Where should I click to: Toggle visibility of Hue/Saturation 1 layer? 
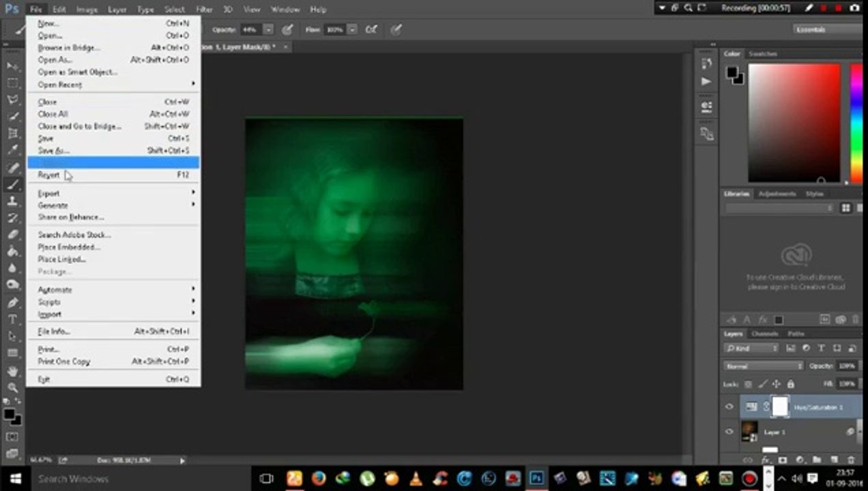click(x=729, y=407)
